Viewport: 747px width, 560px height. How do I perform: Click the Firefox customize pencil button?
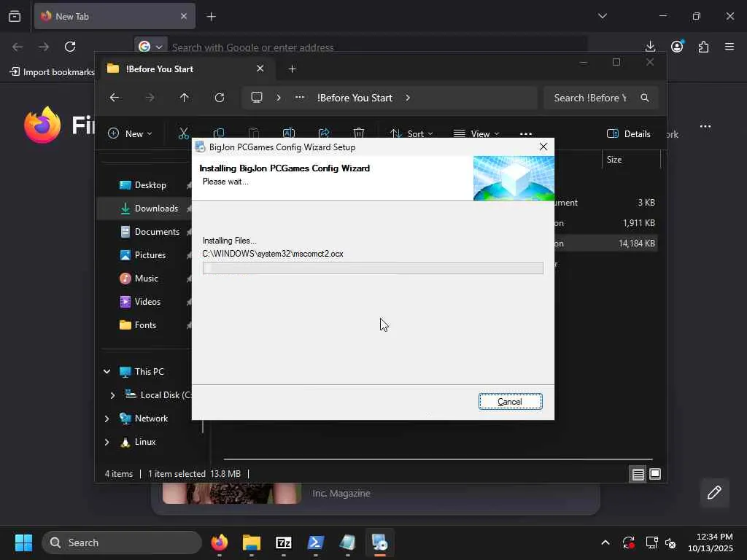(714, 492)
